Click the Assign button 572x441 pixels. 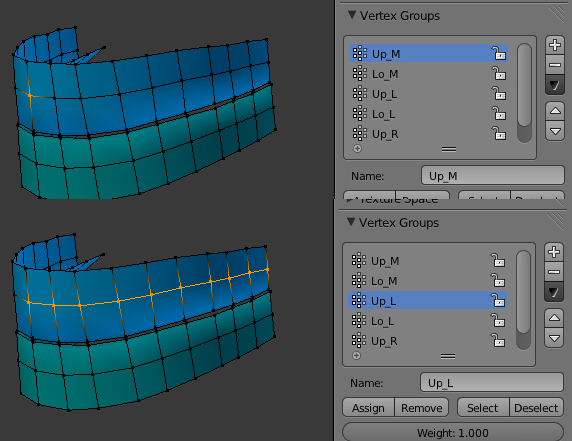click(368, 407)
